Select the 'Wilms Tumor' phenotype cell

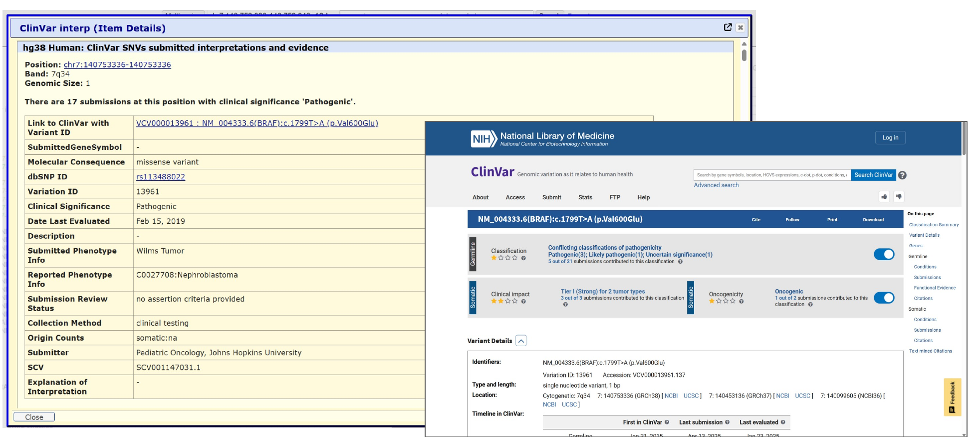click(160, 251)
